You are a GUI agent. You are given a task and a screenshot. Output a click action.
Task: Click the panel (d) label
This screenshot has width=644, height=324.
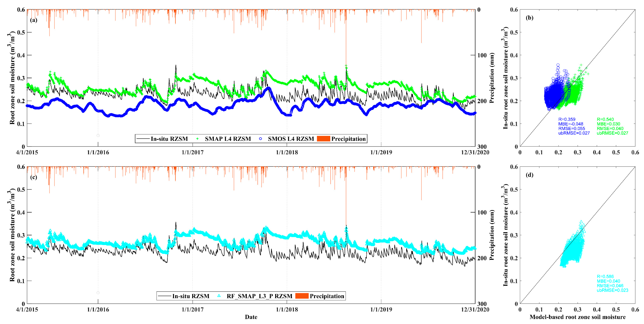(x=529, y=175)
